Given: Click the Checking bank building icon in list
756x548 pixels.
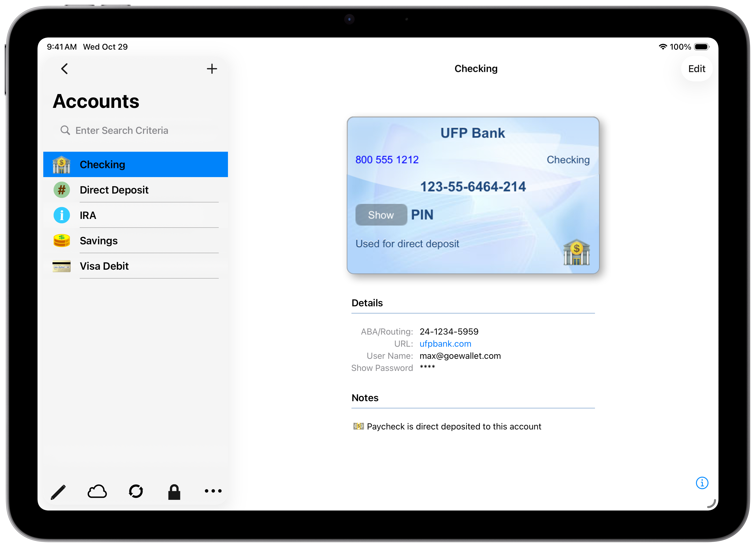Looking at the screenshot, I should coord(61,165).
